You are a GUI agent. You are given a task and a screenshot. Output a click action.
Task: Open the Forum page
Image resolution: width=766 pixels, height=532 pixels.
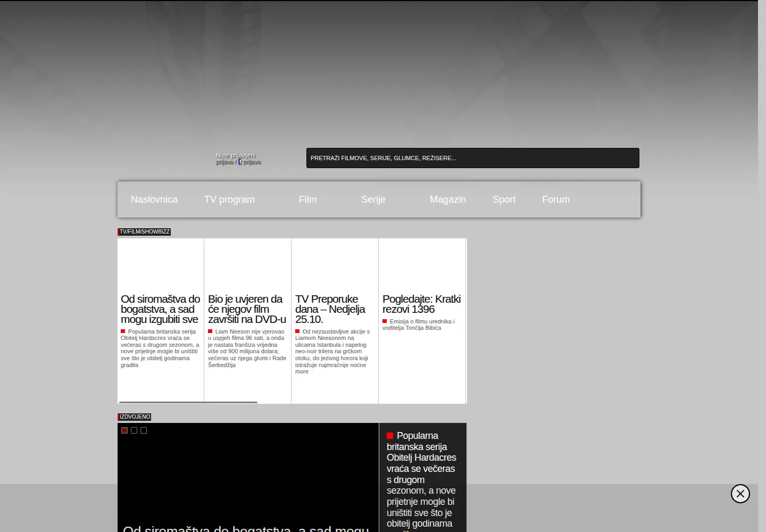(x=556, y=199)
